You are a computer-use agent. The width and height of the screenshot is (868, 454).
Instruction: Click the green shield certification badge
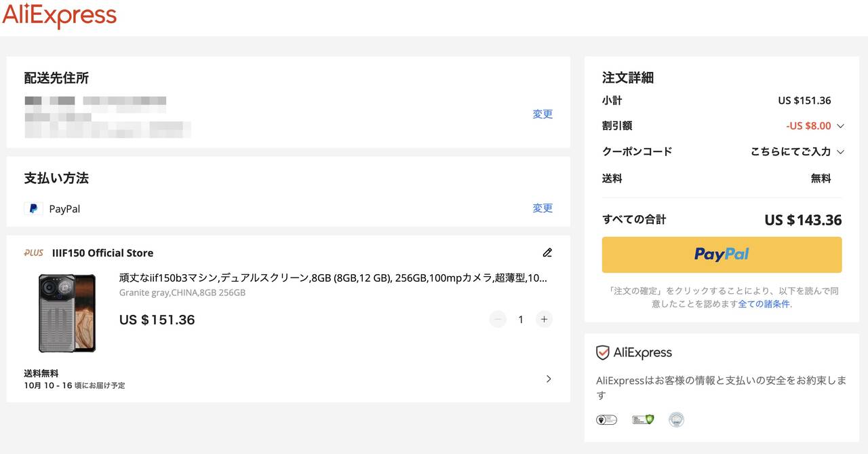(x=642, y=419)
